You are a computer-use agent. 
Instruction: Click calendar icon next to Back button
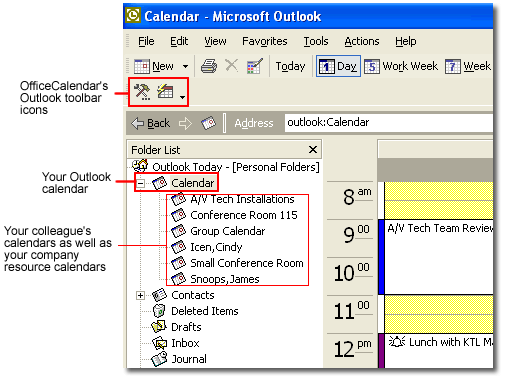coord(209,123)
